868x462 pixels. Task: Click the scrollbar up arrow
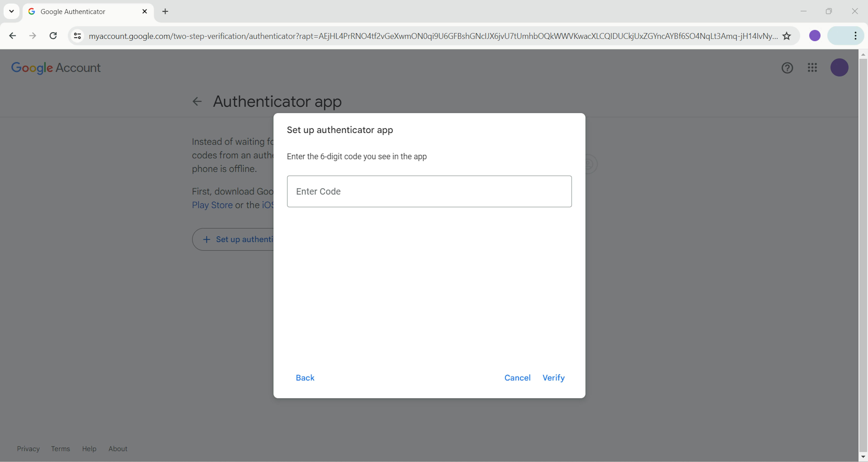(863, 54)
